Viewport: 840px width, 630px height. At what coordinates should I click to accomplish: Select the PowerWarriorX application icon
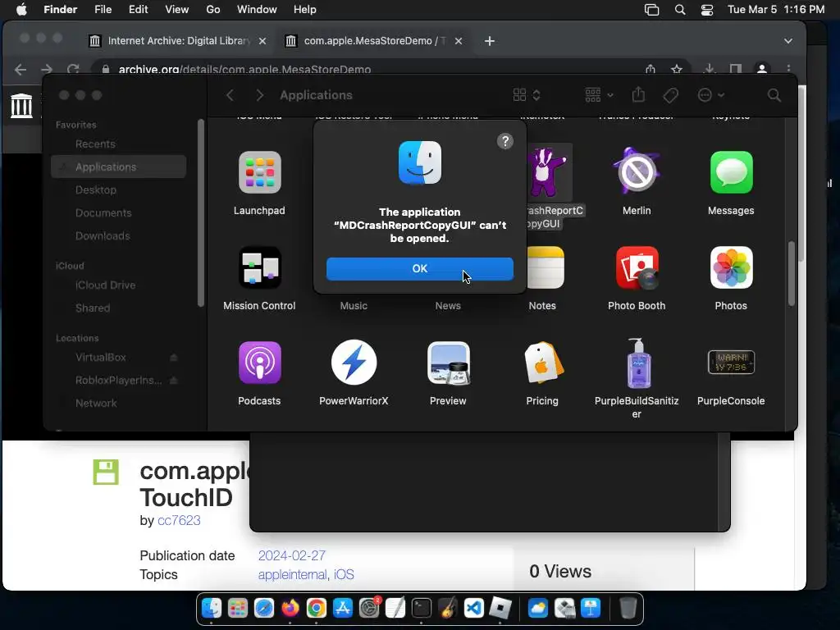tap(354, 363)
